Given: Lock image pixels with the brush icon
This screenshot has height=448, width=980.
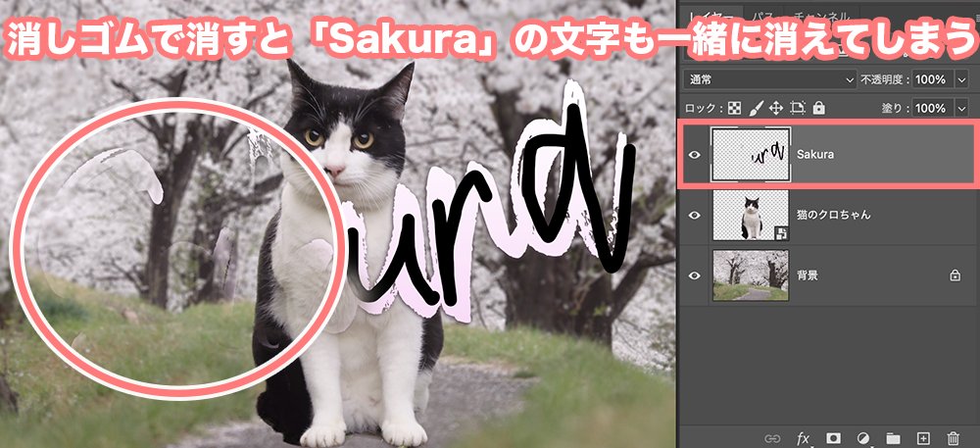Looking at the screenshot, I should click(756, 108).
